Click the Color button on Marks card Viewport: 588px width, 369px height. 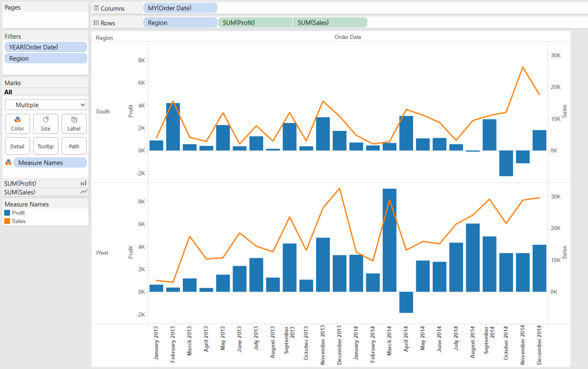pos(17,123)
